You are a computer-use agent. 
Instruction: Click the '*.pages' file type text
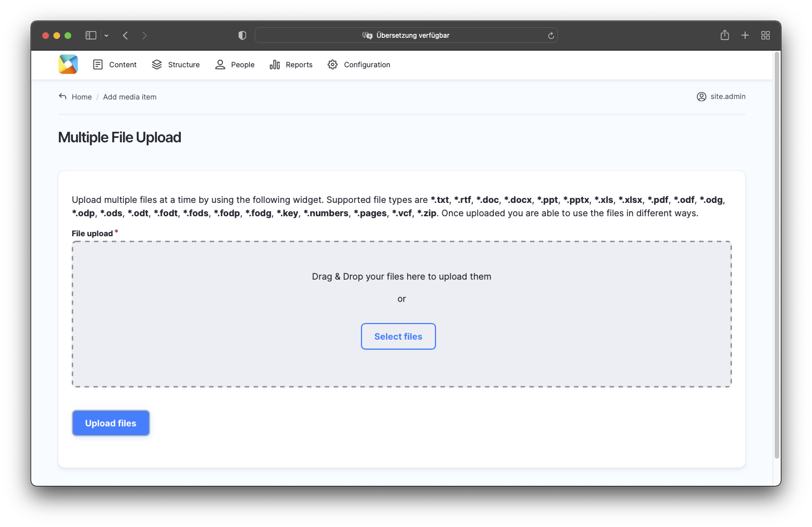click(x=370, y=213)
